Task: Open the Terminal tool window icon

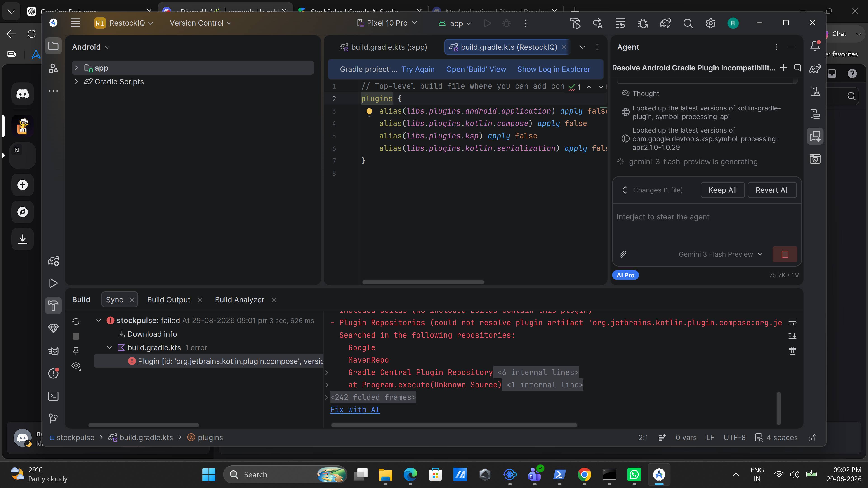Action: pos(53,396)
